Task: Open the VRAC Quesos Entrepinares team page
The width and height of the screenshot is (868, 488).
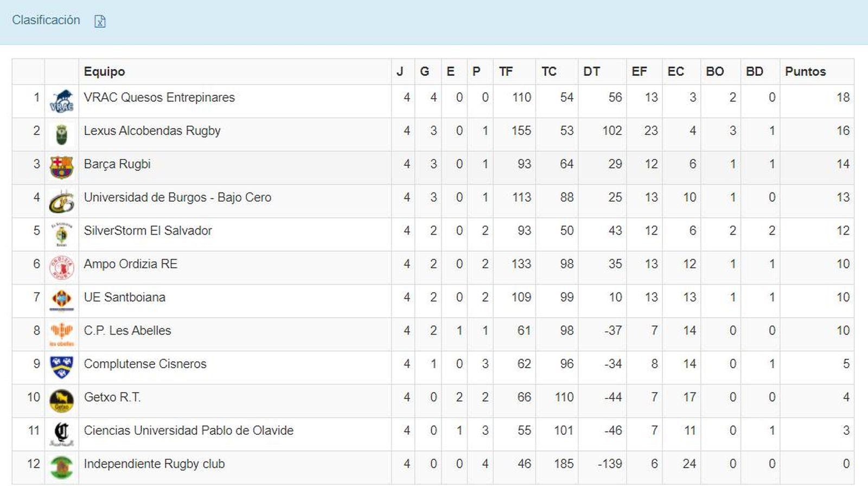Action: pyautogui.click(x=159, y=98)
